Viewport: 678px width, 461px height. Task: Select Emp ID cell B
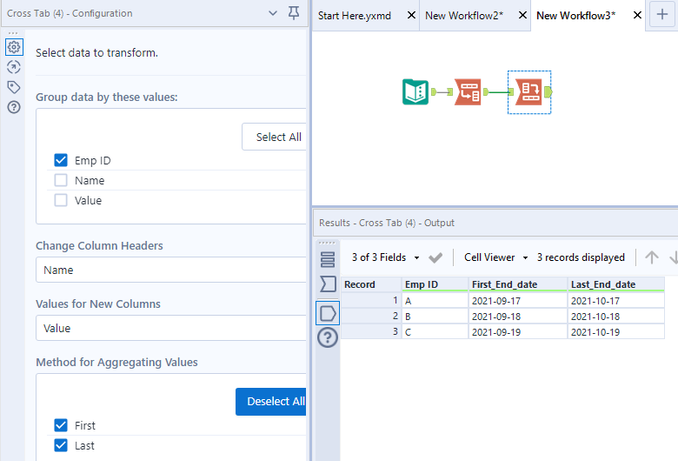click(435, 317)
